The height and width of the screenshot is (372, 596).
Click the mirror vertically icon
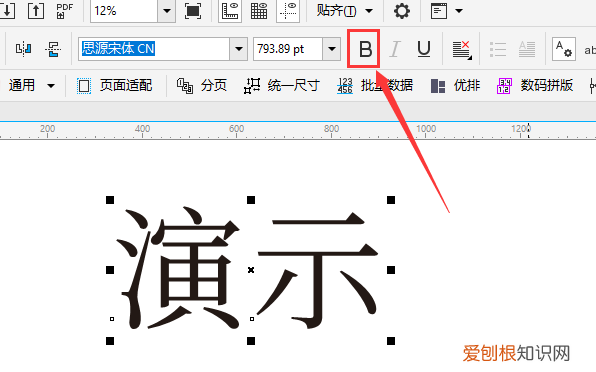(53, 49)
